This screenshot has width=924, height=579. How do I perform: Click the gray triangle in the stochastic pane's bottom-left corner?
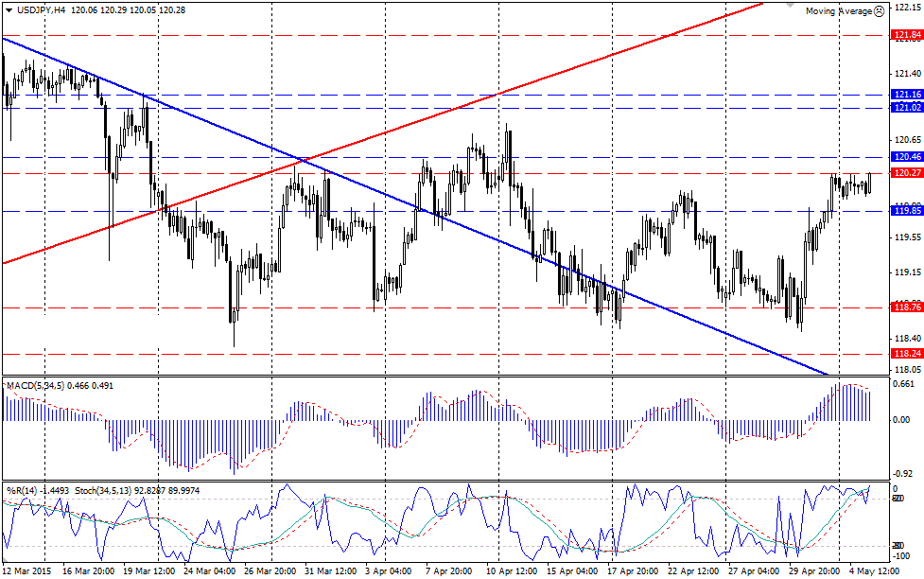[x=6, y=559]
